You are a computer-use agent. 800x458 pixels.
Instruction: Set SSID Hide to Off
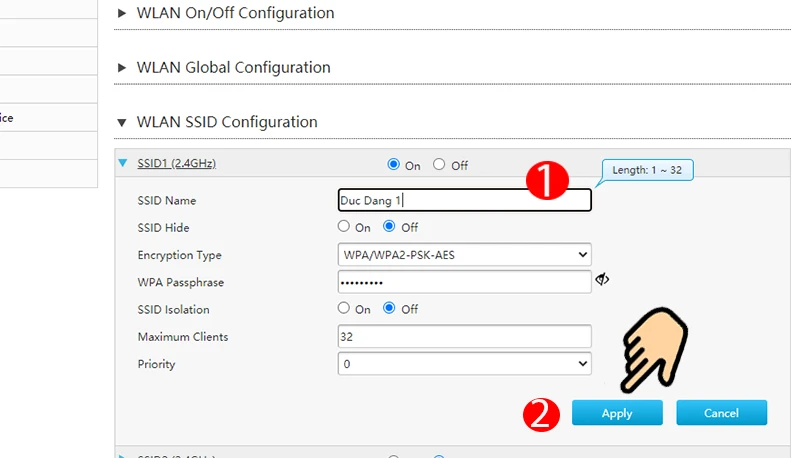[x=390, y=227]
